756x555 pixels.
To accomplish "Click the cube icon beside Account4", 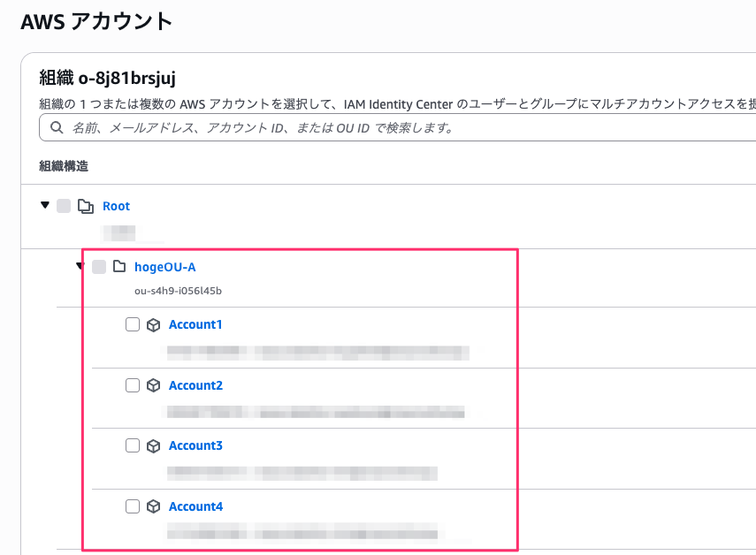I will 153,506.
